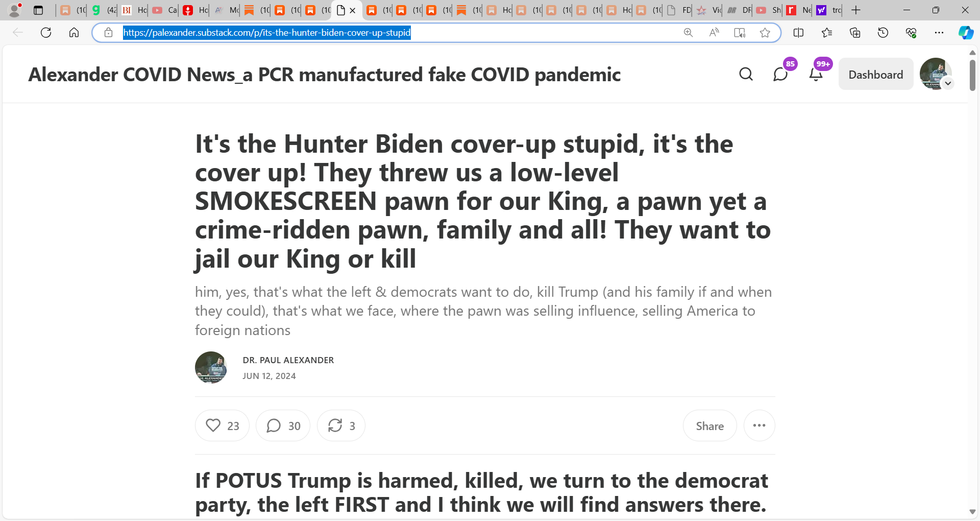Toggle split screen view in browser
The height and width of the screenshot is (521, 980).
click(x=798, y=33)
